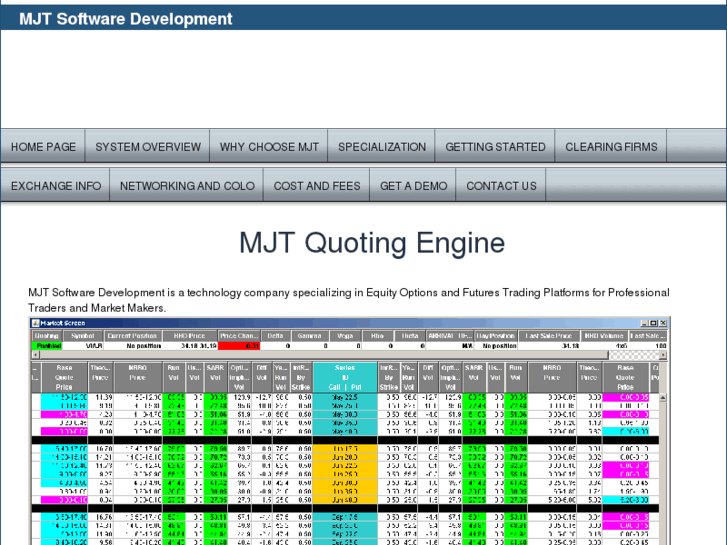Open the CONTACT US page
This screenshot has width=727, height=545.
[x=501, y=185]
